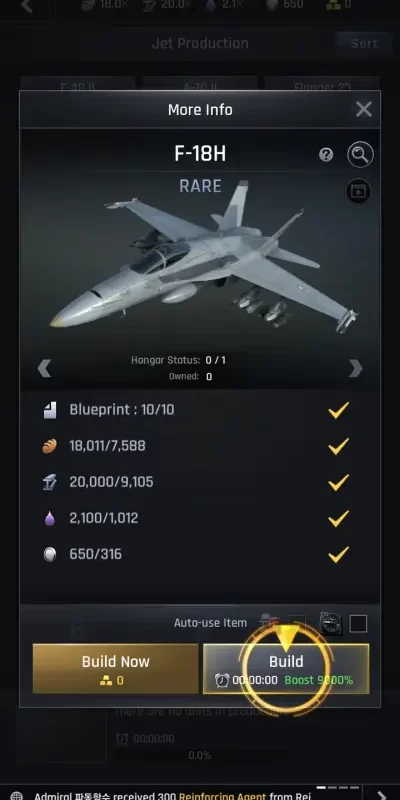Select the Flanger 23 jet tab
The image size is (400, 800).
coord(322,84)
